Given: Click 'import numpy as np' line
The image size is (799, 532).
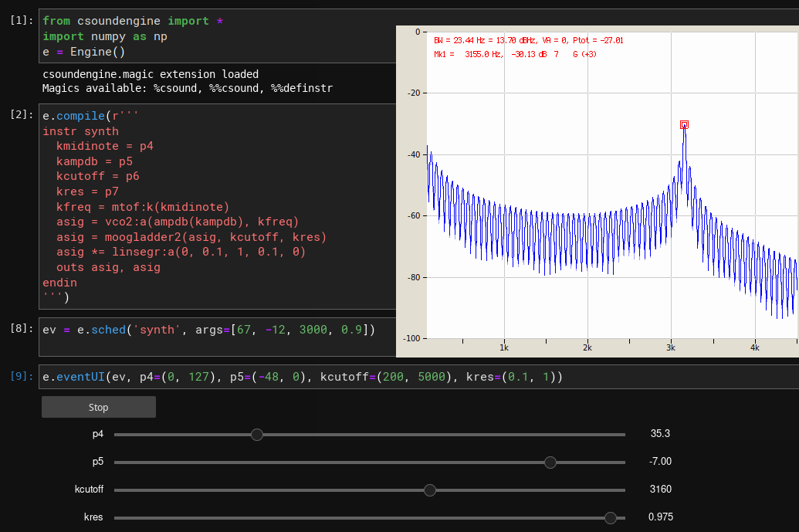Looking at the screenshot, I should coord(104,37).
